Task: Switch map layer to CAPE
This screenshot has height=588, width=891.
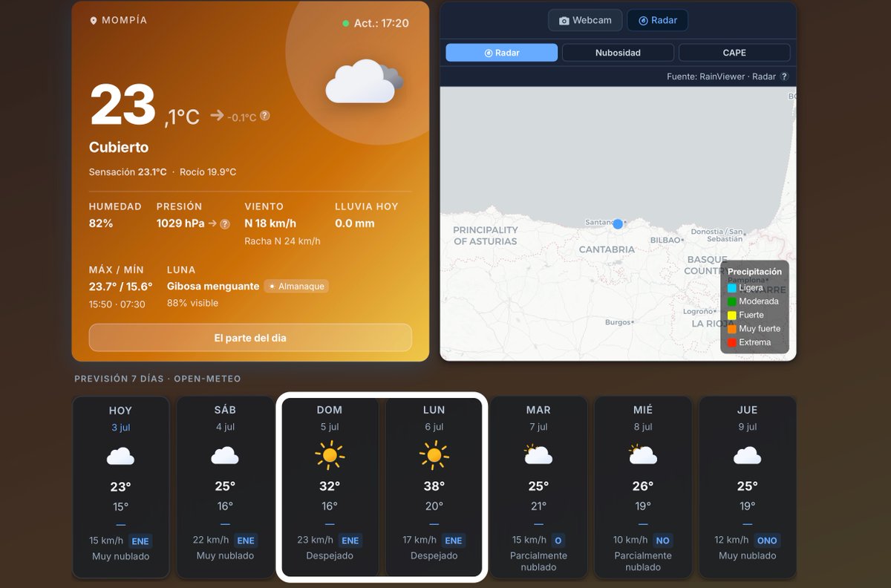Action: (734, 53)
